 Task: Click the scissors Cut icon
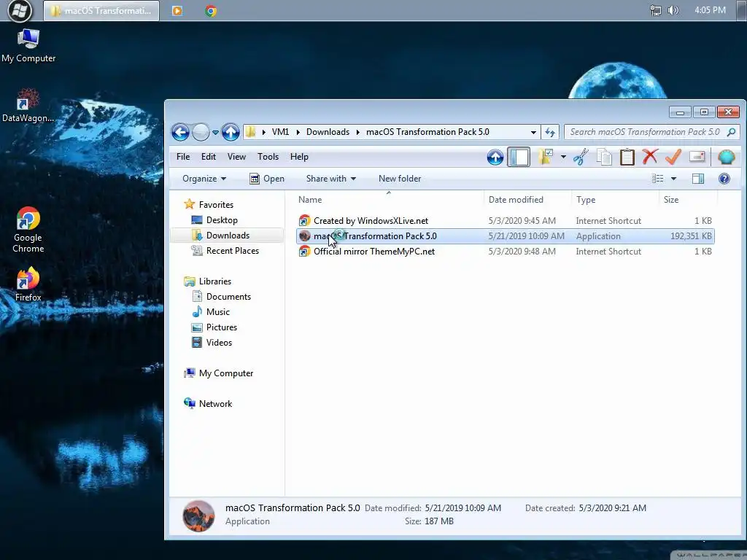(x=581, y=157)
